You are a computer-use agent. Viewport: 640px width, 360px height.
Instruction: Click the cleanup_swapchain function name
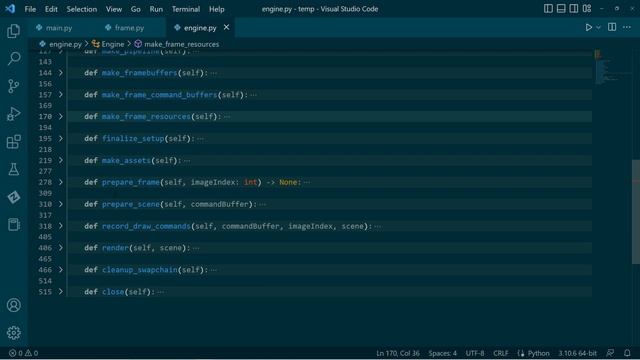point(140,270)
